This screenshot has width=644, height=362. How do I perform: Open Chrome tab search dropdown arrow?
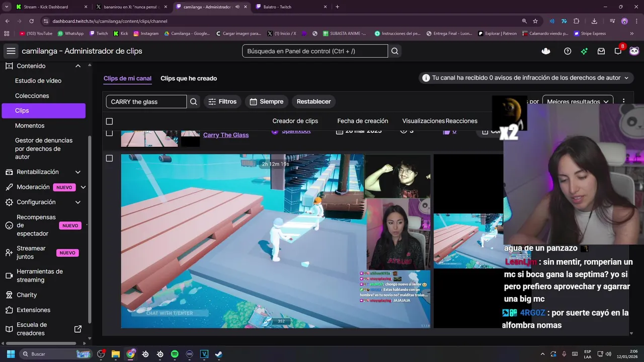pos(7,7)
